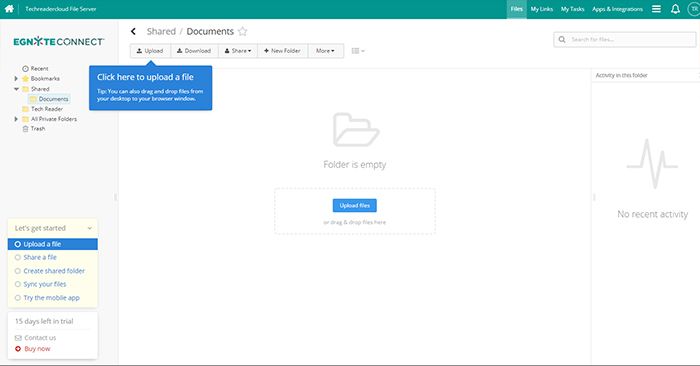The width and height of the screenshot is (700, 366).
Task: Click the star icon beside Bookmarks
Action: [25, 79]
